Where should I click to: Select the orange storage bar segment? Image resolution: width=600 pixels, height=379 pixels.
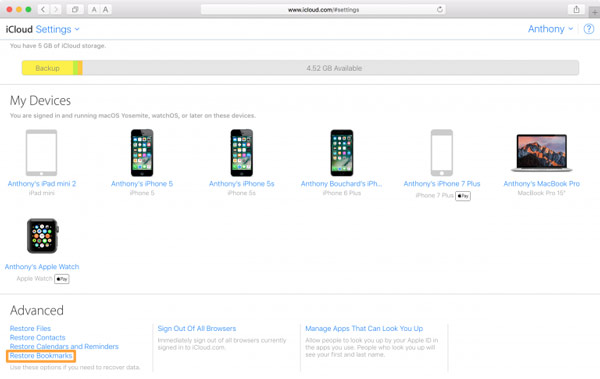pyautogui.click(x=80, y=68)
